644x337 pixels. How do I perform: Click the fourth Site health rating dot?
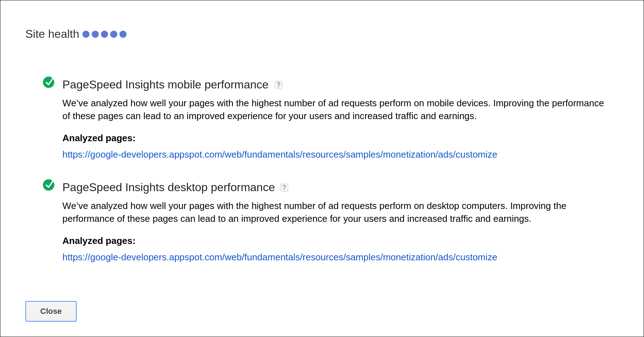click(x=114, y=34)
